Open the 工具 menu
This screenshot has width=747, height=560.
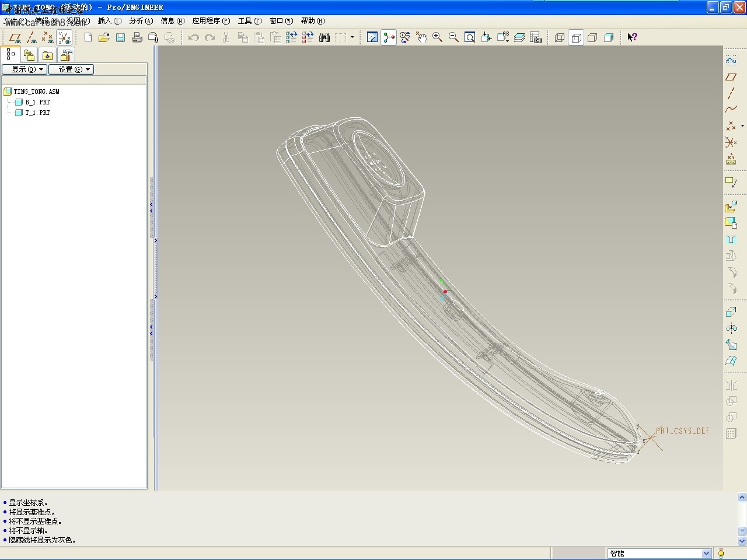(x=249, y=21)
